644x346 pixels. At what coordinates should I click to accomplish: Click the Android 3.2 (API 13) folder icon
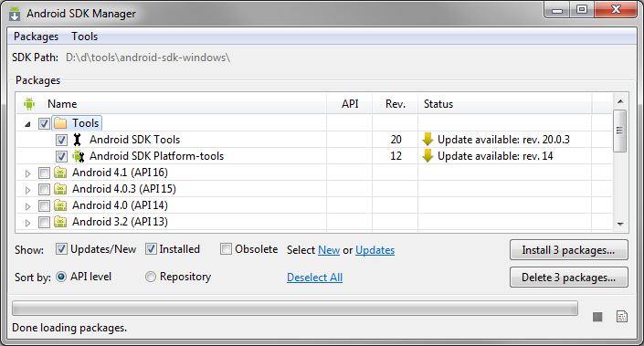point(60,222)
